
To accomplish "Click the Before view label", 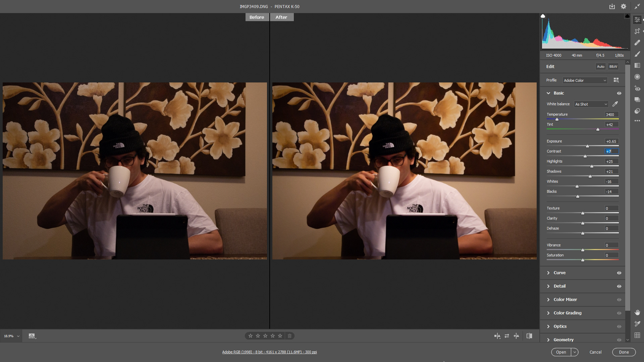I will click(x=257, y=17).
